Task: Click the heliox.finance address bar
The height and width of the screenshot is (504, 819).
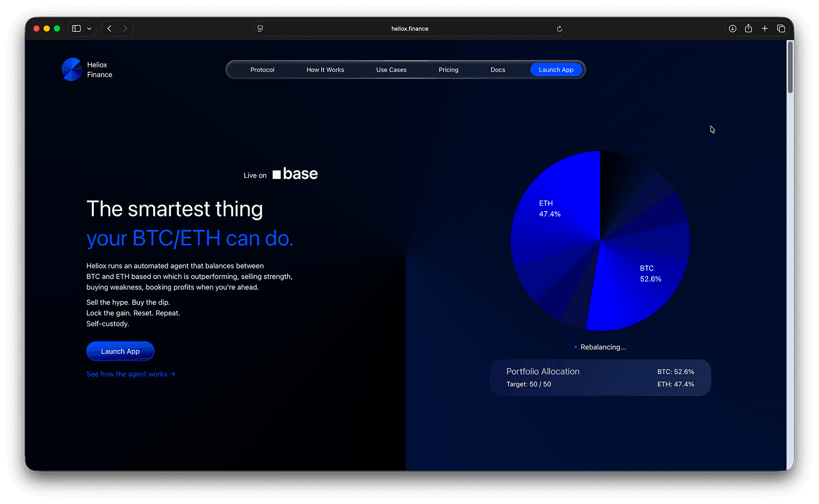Action: click(409, 29)
